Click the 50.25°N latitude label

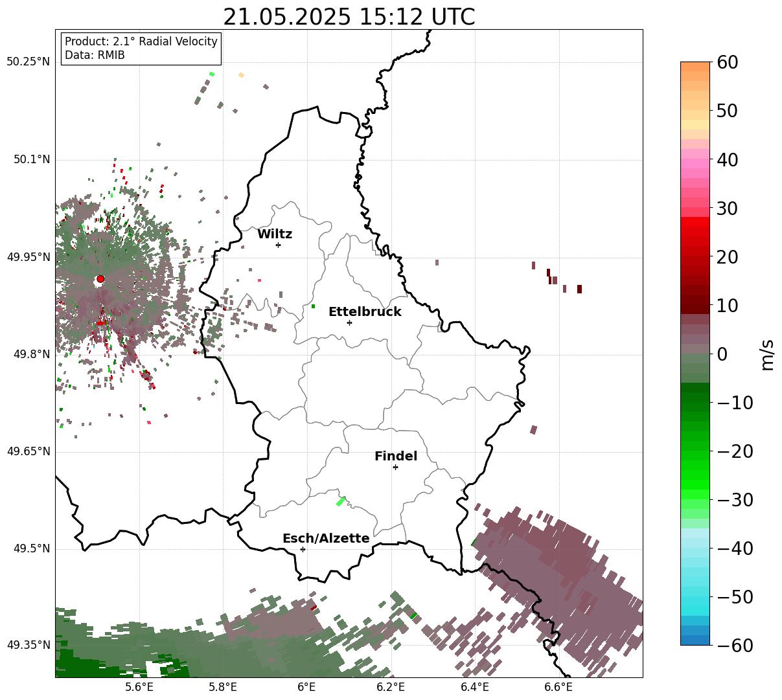pyautogui.click(x=28, y=62)
